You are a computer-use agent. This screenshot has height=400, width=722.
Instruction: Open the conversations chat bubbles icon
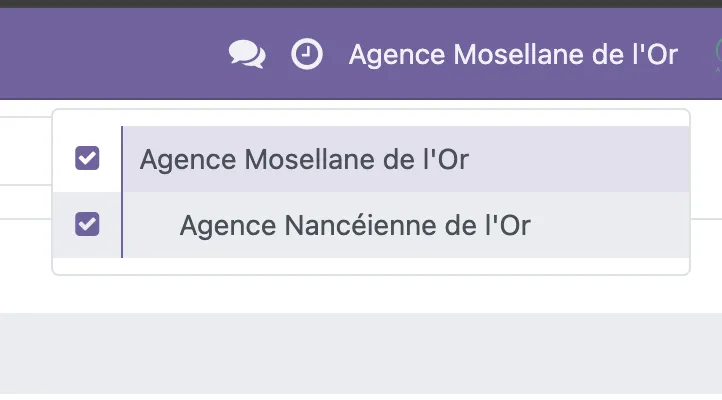coord(247,54)
